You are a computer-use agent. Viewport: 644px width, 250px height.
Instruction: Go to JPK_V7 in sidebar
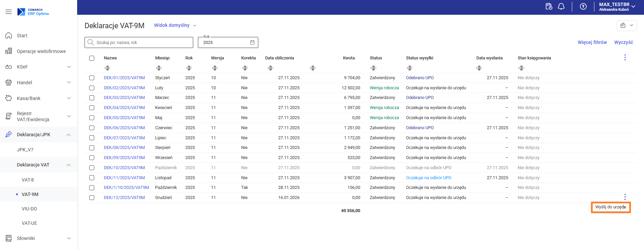(25, 150)
